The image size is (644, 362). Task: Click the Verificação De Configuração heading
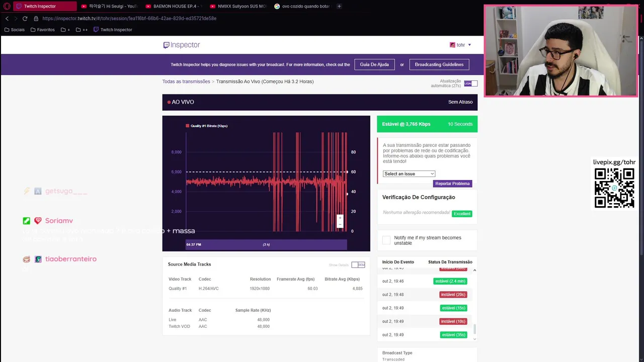click(419, 197)
